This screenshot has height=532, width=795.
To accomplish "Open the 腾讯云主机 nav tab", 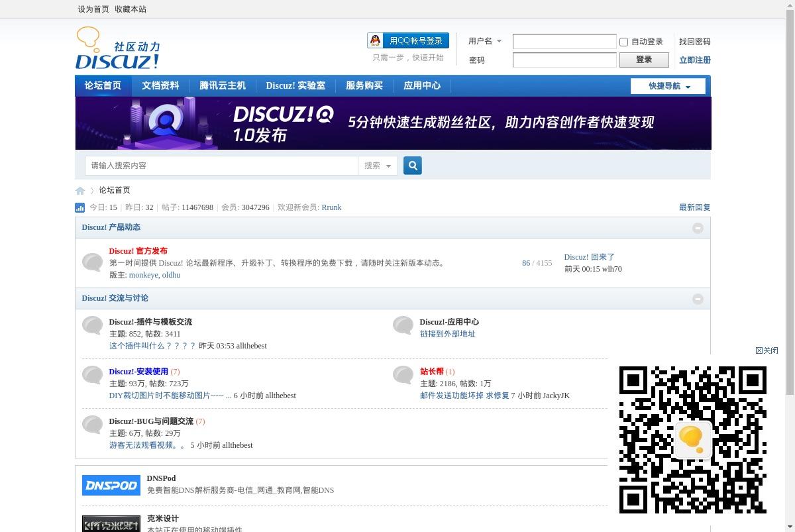I will coord(223,85).
